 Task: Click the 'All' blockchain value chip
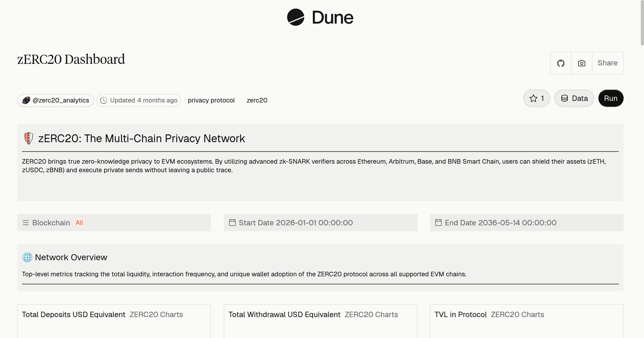[x=79, y=223]
